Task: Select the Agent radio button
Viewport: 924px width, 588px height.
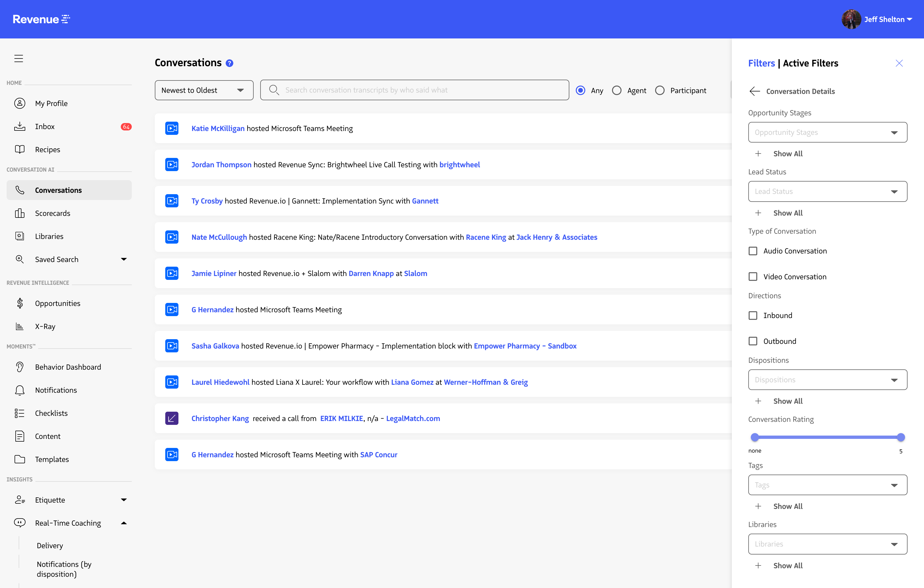Action: pos(617,91)
